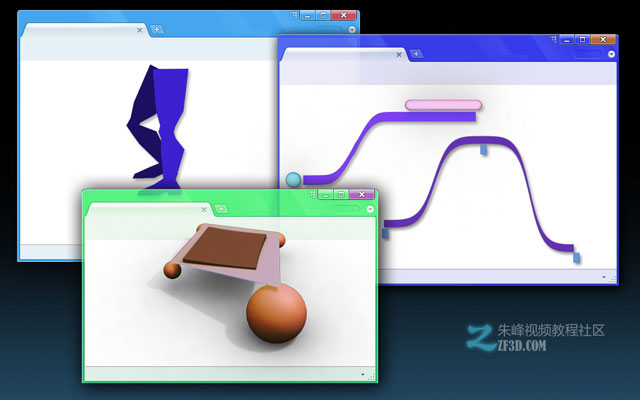Screen dimensions: 640x400
Task: Open new tab in purple window
Action: click(416, 53)
